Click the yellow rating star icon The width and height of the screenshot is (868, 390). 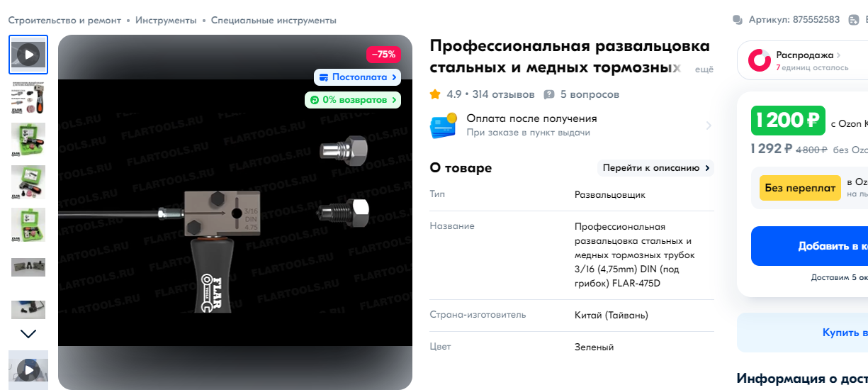pyautogui.click(x=436, y=94)
